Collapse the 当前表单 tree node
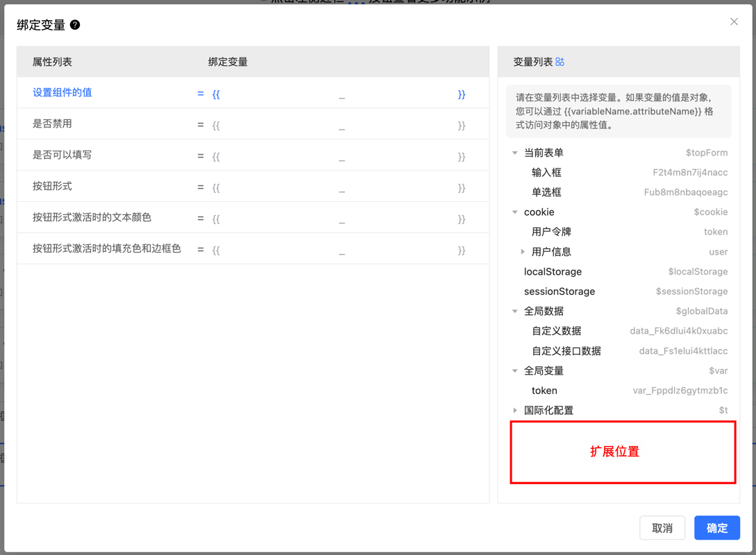 click(x=515, y=153)
